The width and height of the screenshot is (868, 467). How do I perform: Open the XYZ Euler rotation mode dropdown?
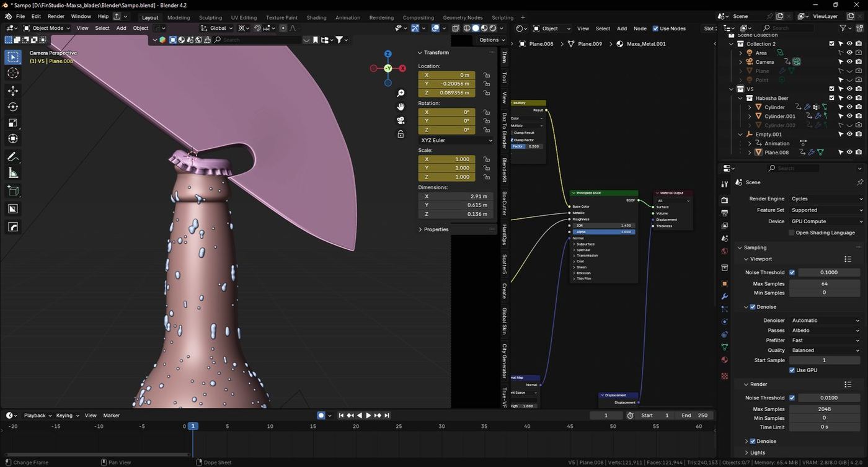[456, 140]
